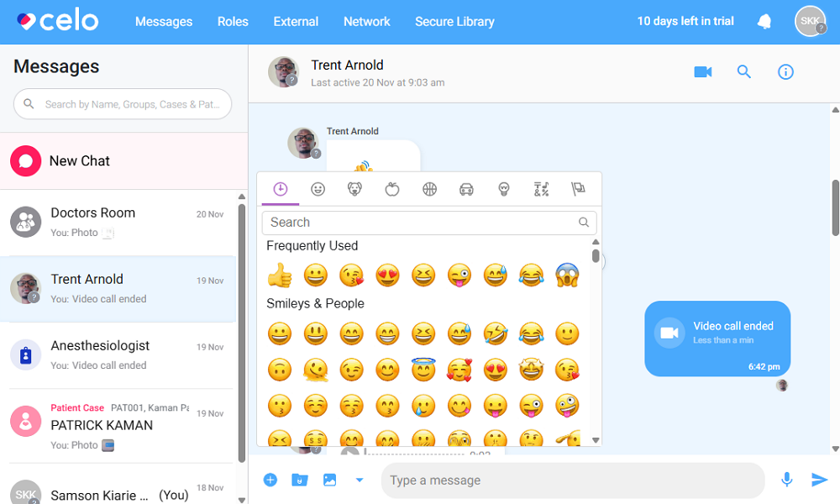Open the Network menu item
840x504 pixels.
pyautogui.click(x=366, y=22)
